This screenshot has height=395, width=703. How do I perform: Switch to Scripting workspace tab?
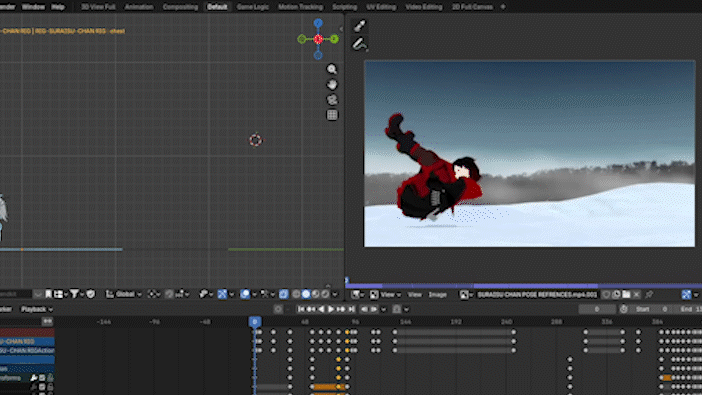[x=344, y=7]
